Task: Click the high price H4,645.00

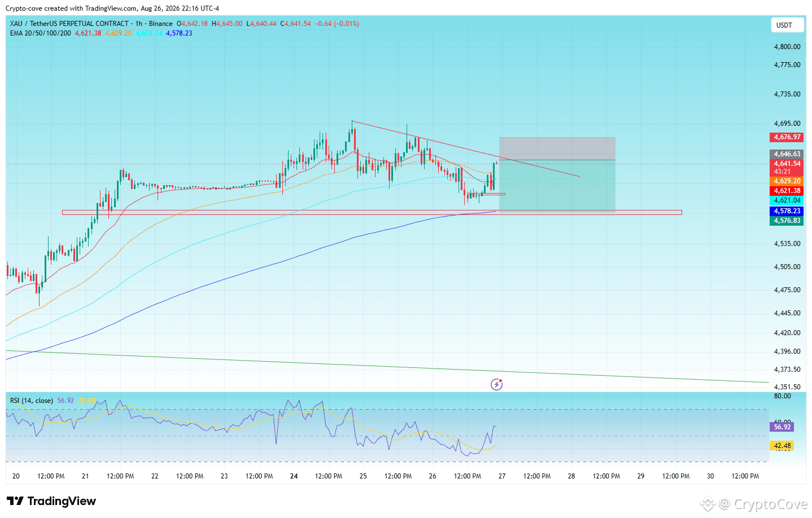Action: pyautogui.click(x=227, y=24)
